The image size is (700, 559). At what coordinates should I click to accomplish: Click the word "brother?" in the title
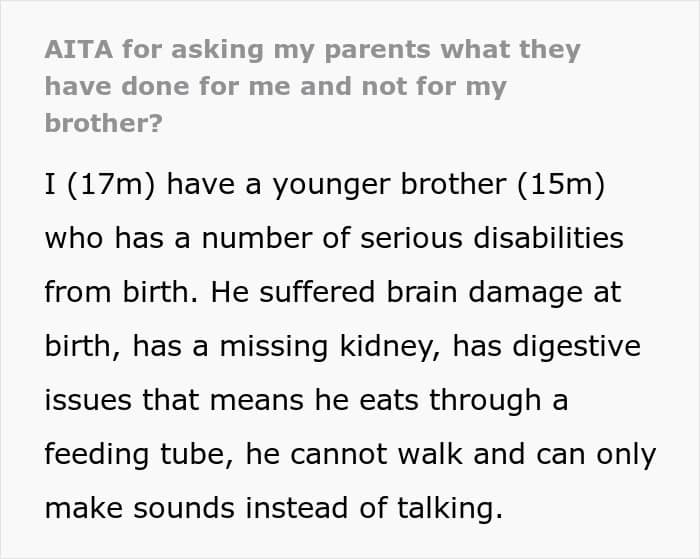tap(104, 123)
